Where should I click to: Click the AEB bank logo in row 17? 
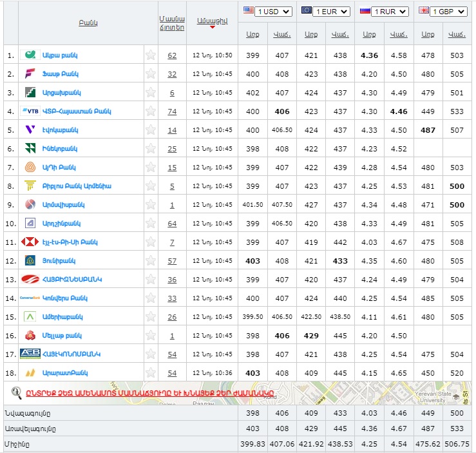pos(30,354)
